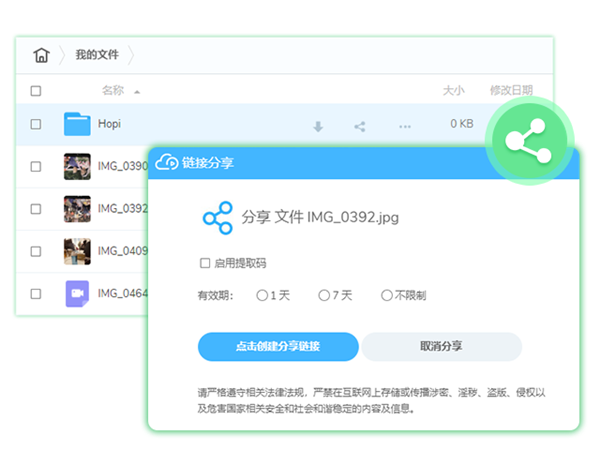Check the box for IMG_0390
This screenshot has width=600, height=450.
tap(36, 166)
